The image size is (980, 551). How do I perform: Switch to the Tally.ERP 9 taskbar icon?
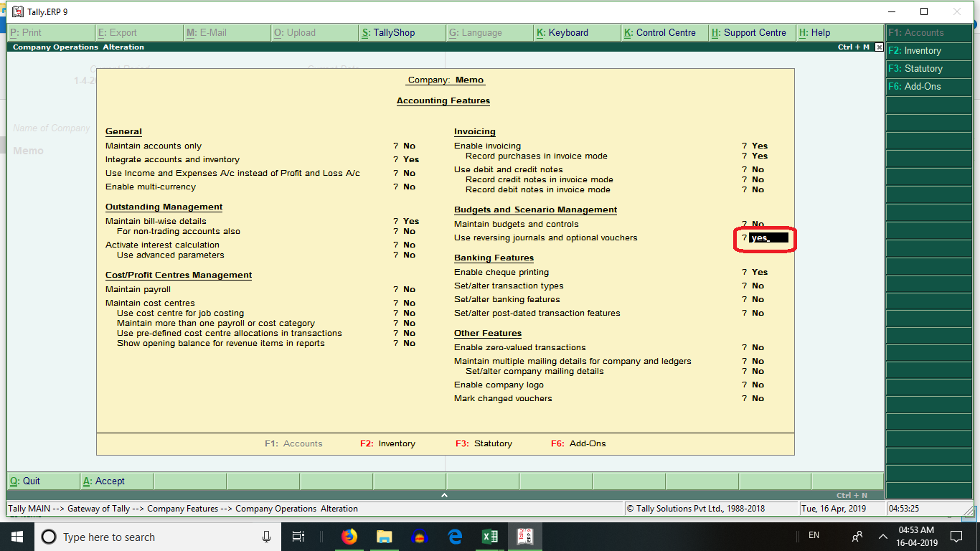click(x=525, y=536)
